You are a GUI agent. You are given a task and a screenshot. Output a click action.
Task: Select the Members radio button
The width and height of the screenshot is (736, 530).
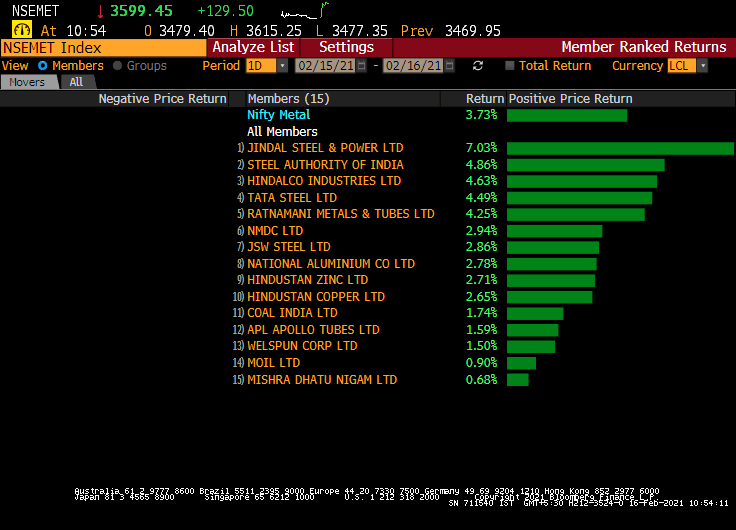42,66
